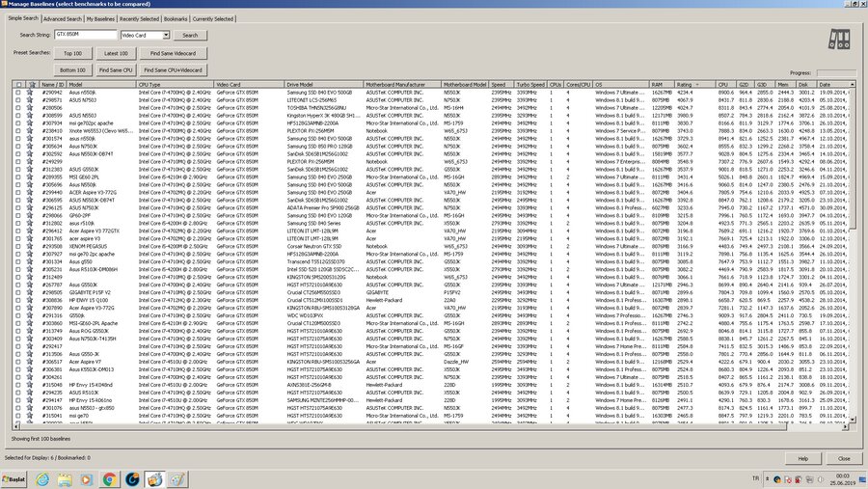868x489 pixels.
Task: Sort by the G3D column header
Action: coord(765,85)
